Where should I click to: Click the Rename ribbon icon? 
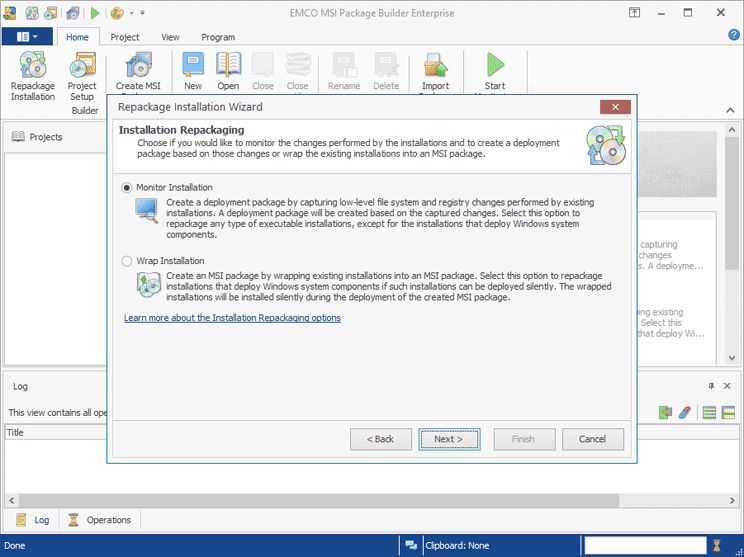point(344,65)
